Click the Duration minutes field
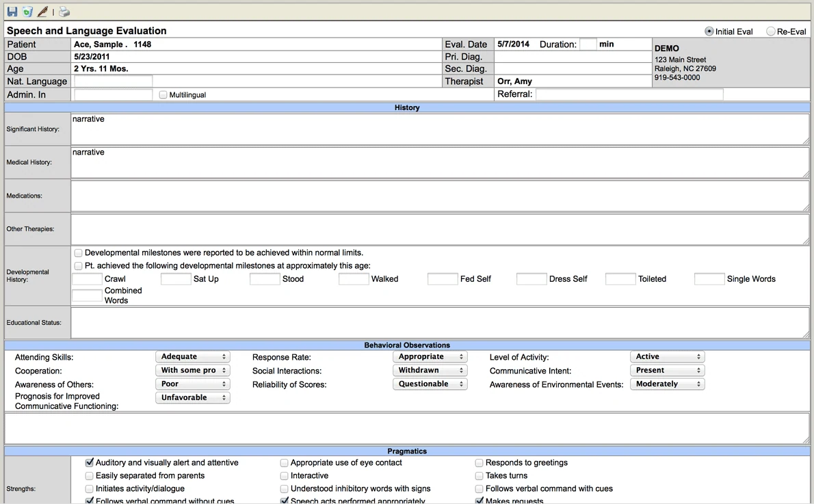 (x=590, y=44)
